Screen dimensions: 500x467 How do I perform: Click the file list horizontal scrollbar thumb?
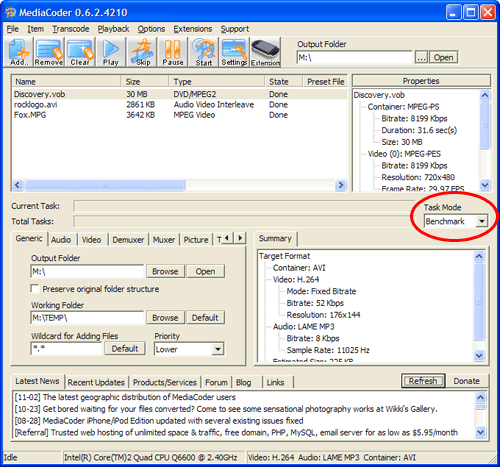coord(105,185)
